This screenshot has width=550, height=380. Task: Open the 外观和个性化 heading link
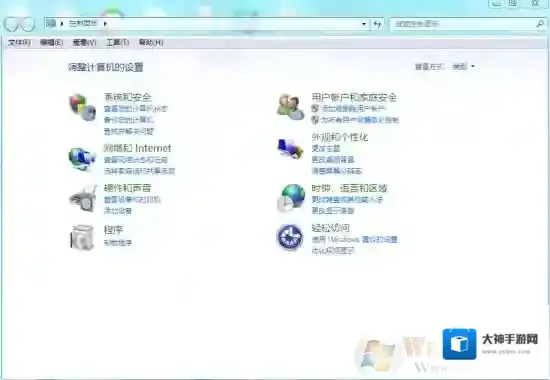(340, 137)
